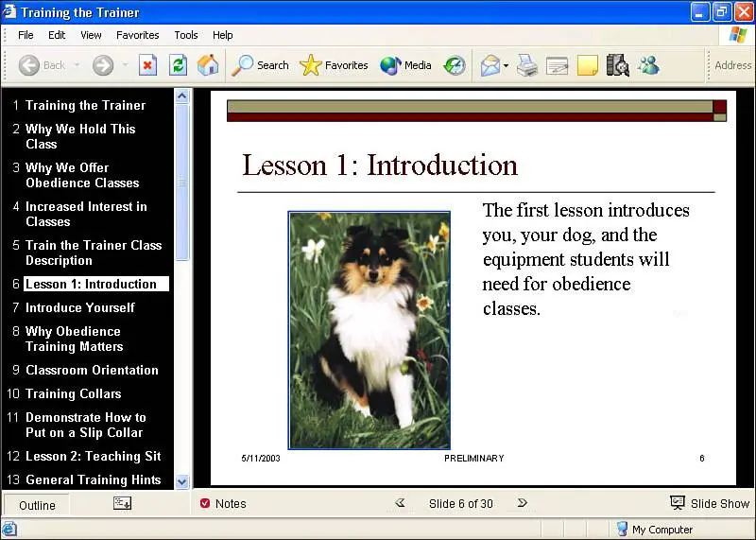
Task: Open the Help menu
Action: (x=223, y=35)
